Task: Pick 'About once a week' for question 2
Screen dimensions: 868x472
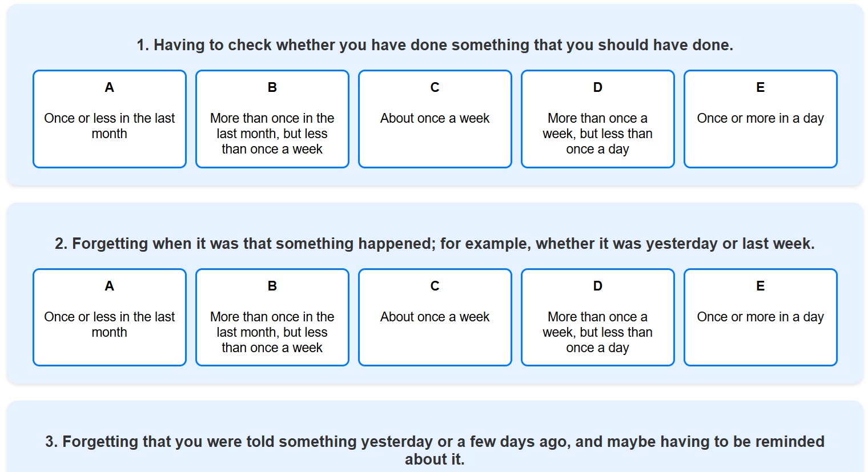Action: pos(435,317)
